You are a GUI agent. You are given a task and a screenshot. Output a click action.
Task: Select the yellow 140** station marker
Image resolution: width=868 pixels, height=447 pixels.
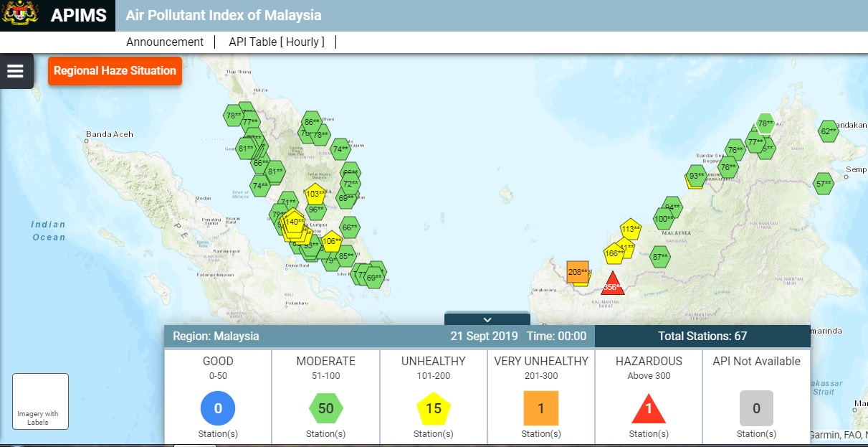(x=293, y=221)
